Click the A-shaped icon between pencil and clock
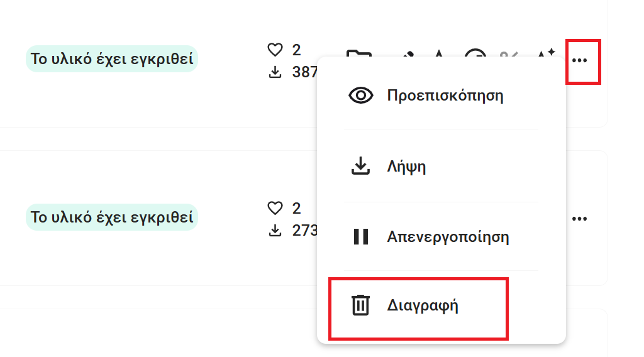This screenshot has height=357, width=644. click(439, 53)
